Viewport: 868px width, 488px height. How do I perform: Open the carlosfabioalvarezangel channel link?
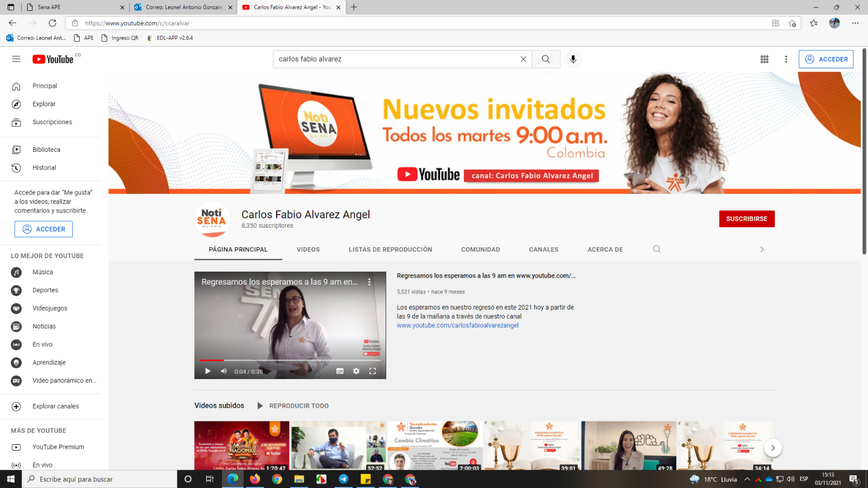pyautogui.click(x=458, y=326)
